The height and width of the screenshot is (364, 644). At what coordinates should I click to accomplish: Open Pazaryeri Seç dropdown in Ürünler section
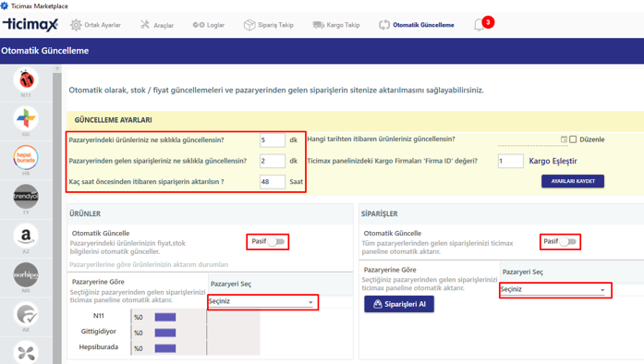tap(261, 301)
